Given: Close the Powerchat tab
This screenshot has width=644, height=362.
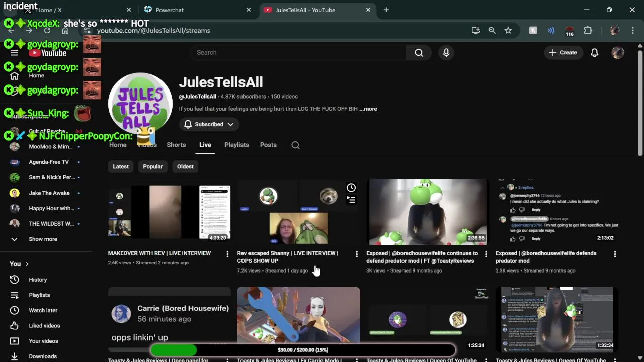Looking at the screenshot, I should click(x=248, y=10).
